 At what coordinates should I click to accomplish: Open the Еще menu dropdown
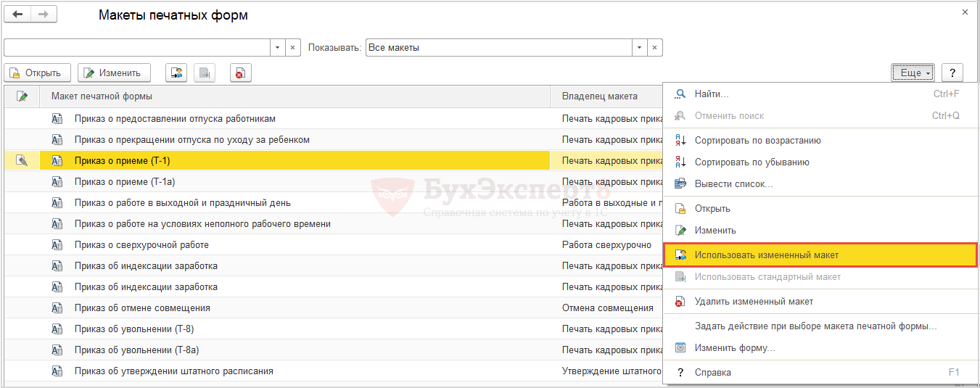[912, 73]
